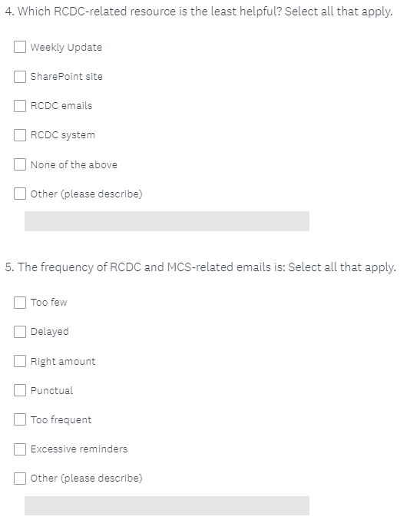Tick the SharePoint site option
This screenshot has width=420, height=530.
[20, 76]
